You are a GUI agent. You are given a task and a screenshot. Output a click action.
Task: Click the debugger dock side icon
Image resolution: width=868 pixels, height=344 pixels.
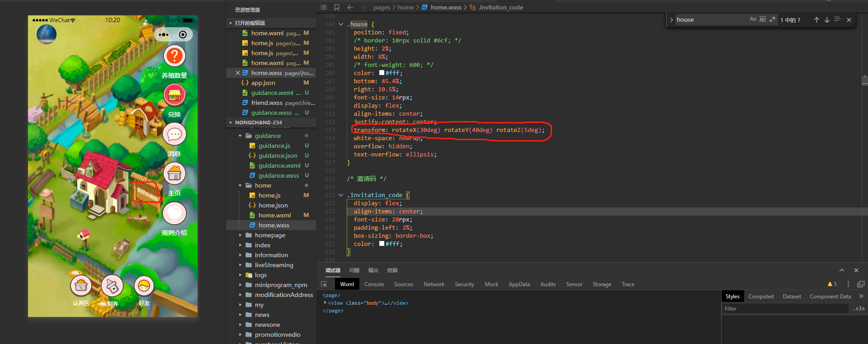pyautogui.click(x=861, y=284)
